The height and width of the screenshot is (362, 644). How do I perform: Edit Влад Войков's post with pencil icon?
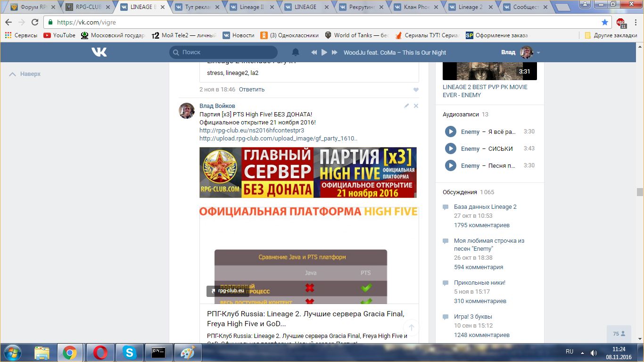pos(406,106)
